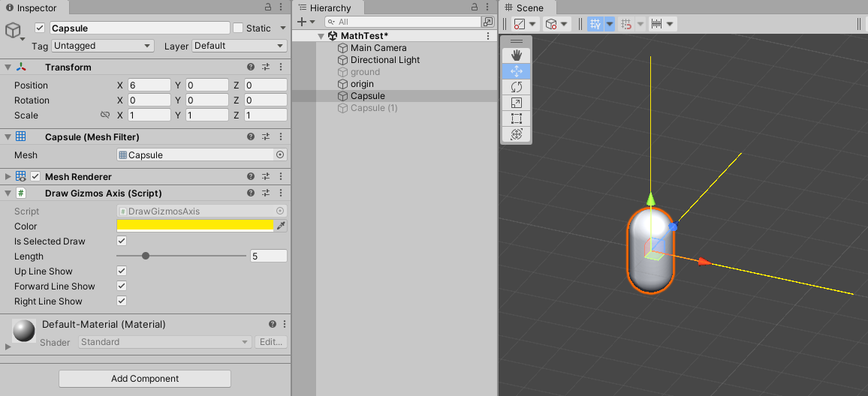Collapse the Transform component

8,67
